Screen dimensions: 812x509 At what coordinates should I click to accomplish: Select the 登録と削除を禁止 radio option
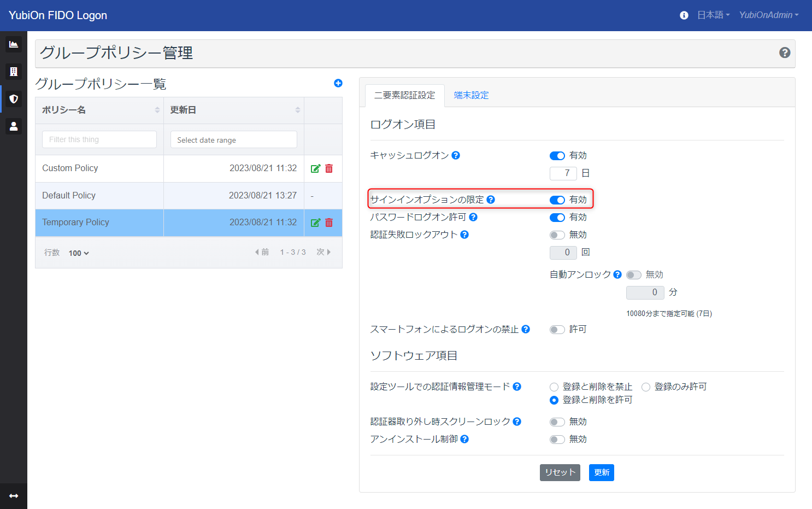[554, 387]
